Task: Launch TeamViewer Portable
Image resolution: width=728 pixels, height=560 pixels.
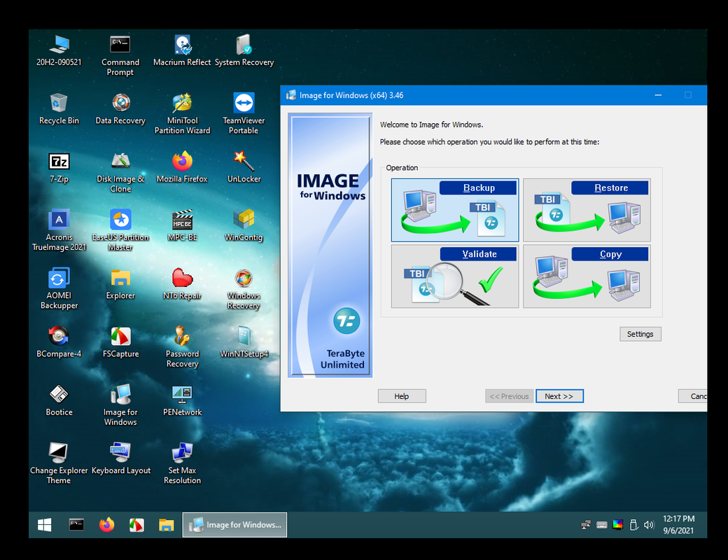Action: (x=244, y=114)
